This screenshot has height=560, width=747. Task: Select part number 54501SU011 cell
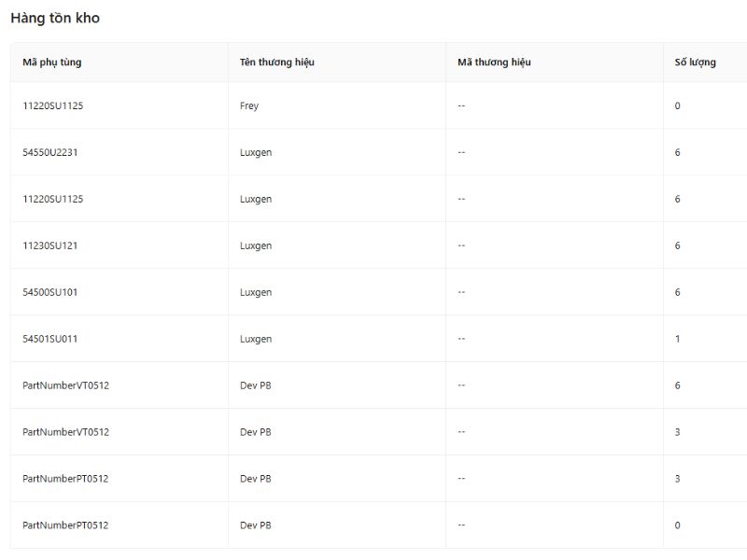point(50,339)
